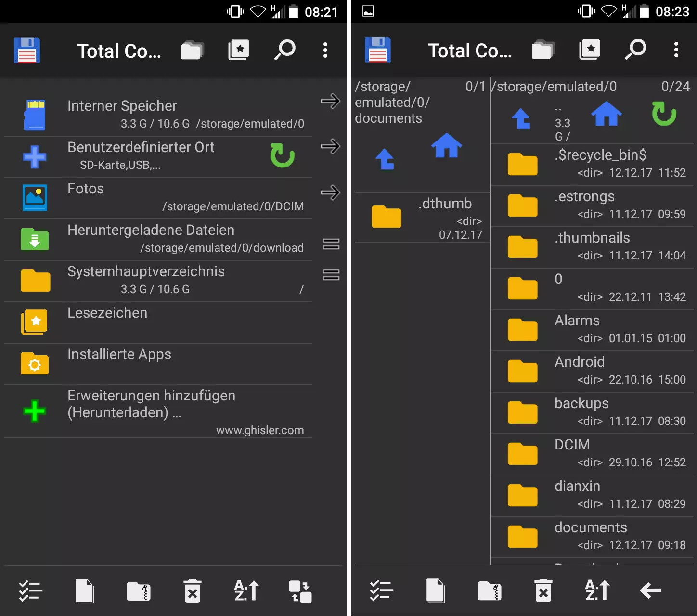This screenshot has width=697, height=616.
Task: Open the dianxin folder
Action: tap(592, 496)
